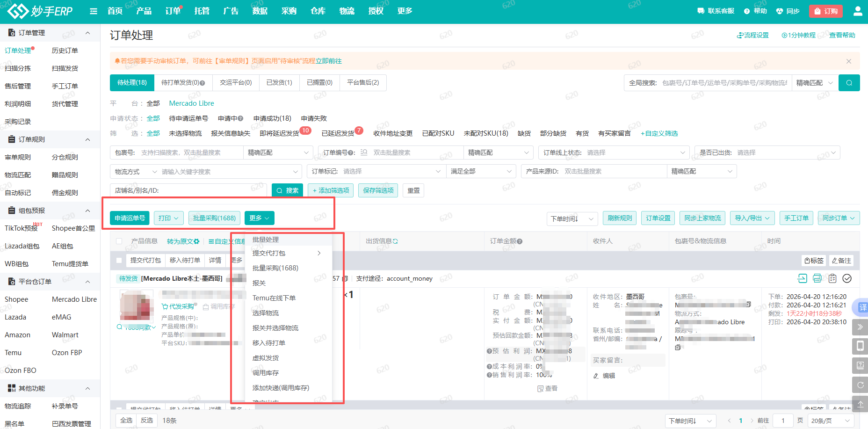
Task: Open the user account avatar icon
Action: tap(858, 11)
